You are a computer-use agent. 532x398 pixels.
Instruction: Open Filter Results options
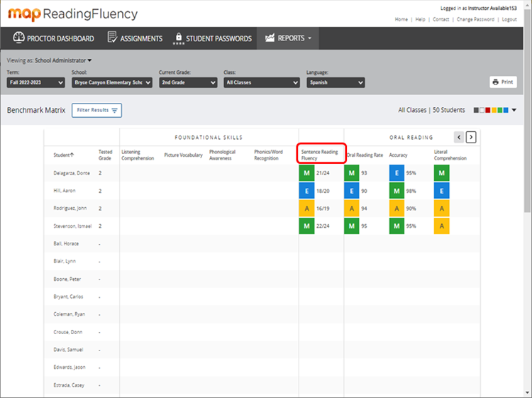pyautogui.click(x=96, y=110)
